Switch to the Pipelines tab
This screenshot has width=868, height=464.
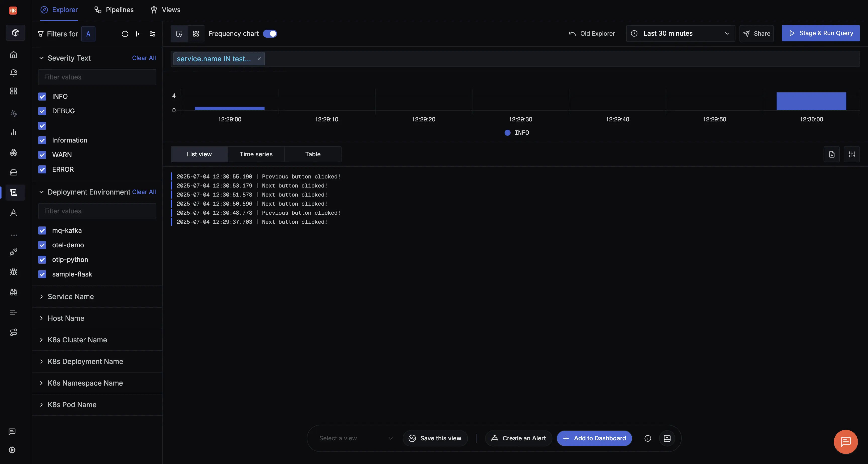click(114, 10)
